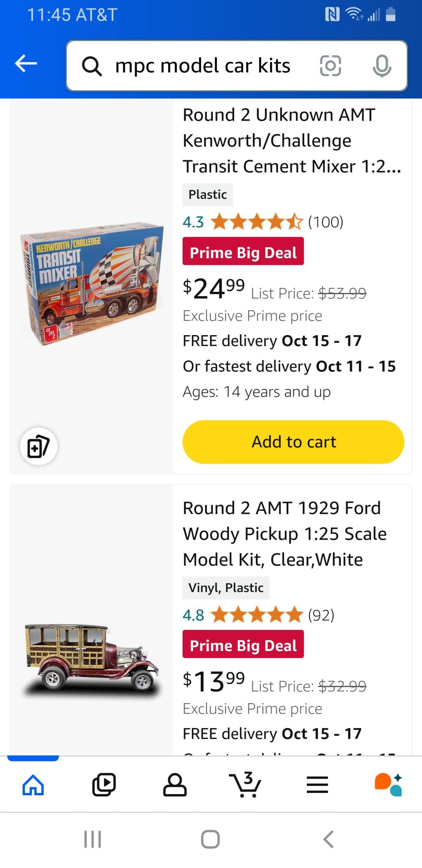Open the hamburger menu tab

point(317,784)
